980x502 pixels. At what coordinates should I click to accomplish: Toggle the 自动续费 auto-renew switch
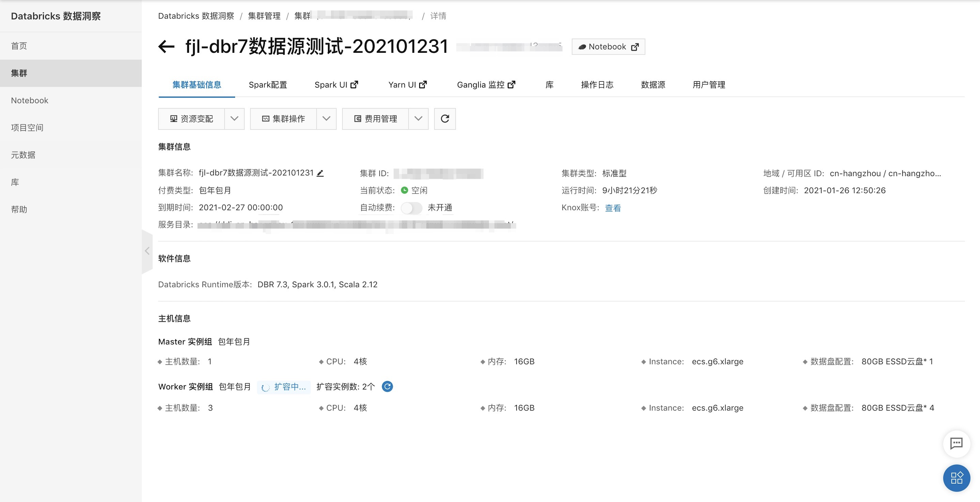pos(411,208)
